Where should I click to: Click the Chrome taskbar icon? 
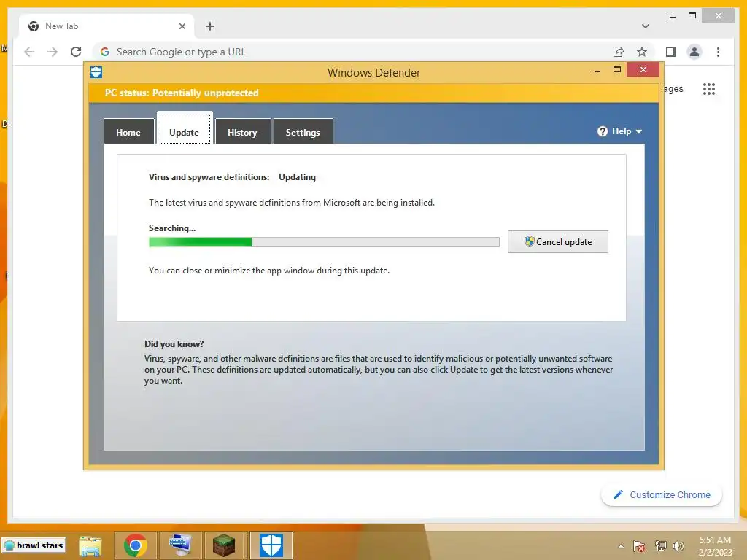[x=135, y=545]
